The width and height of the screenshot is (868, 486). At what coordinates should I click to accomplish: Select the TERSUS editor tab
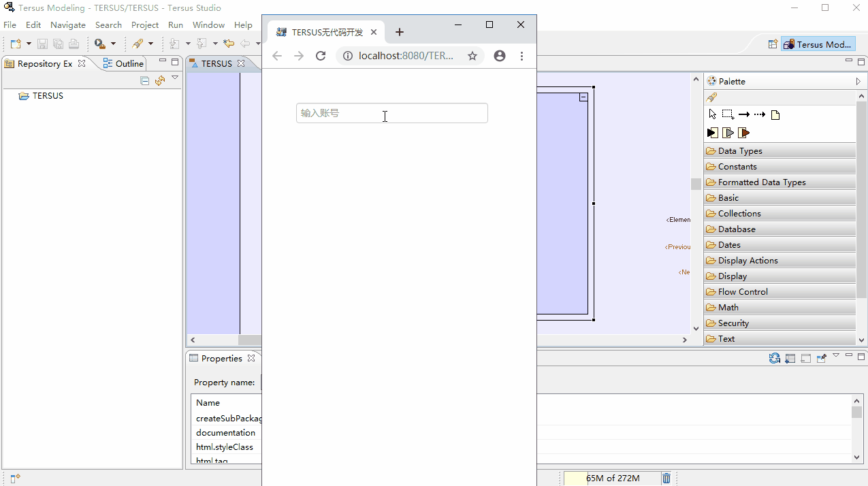(x=216, y=63)
